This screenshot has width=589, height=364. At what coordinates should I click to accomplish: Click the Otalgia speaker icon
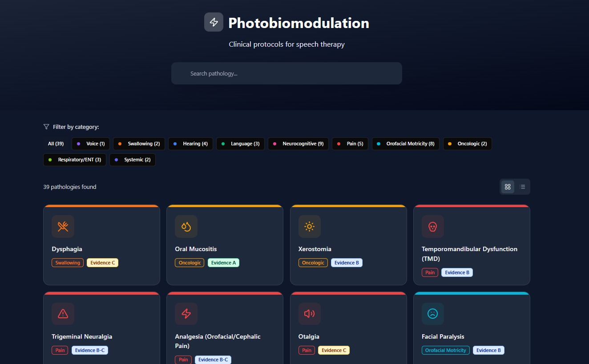(309, 314)
